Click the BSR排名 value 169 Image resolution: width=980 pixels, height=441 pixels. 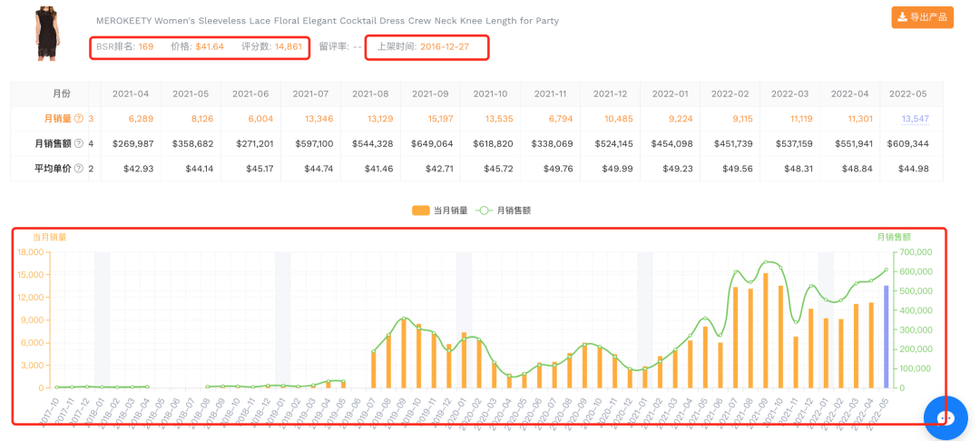point(146,46)
